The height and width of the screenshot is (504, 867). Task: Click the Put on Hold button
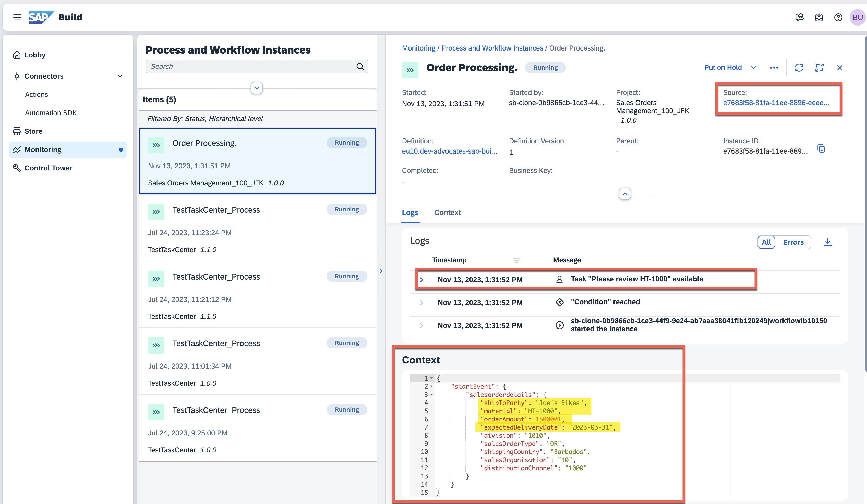(723, 67)
